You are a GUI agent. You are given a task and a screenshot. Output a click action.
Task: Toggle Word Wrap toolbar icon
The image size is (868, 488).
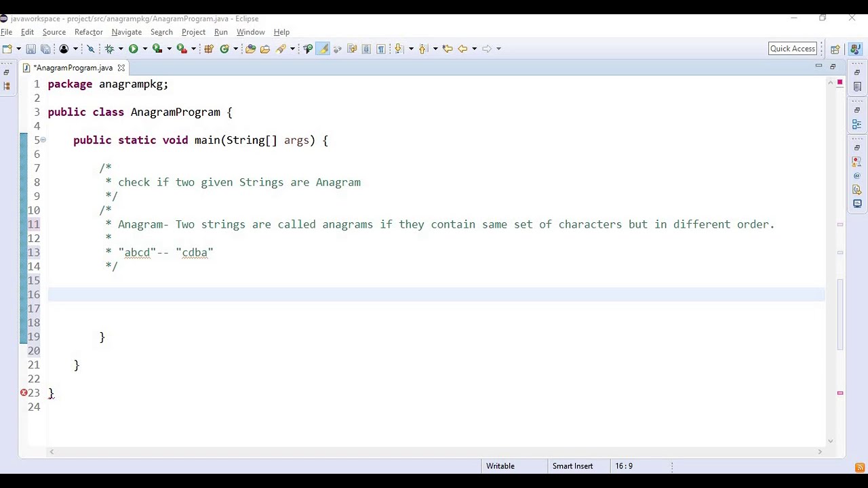[352, 49]
